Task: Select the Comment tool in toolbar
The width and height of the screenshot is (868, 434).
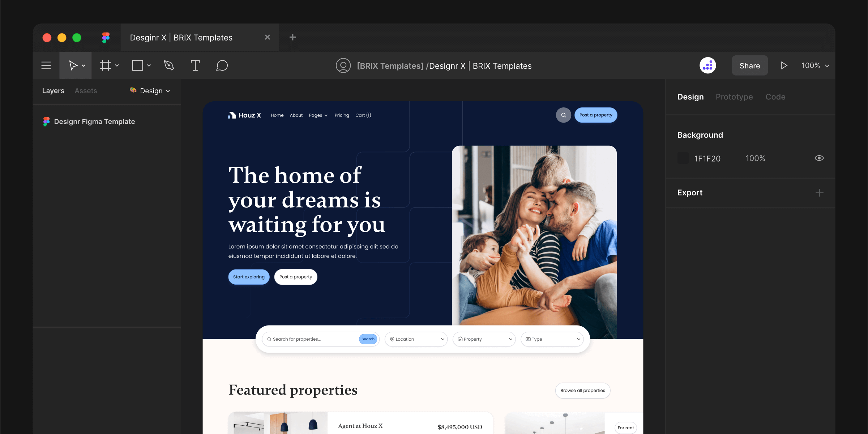Action: 221,65
